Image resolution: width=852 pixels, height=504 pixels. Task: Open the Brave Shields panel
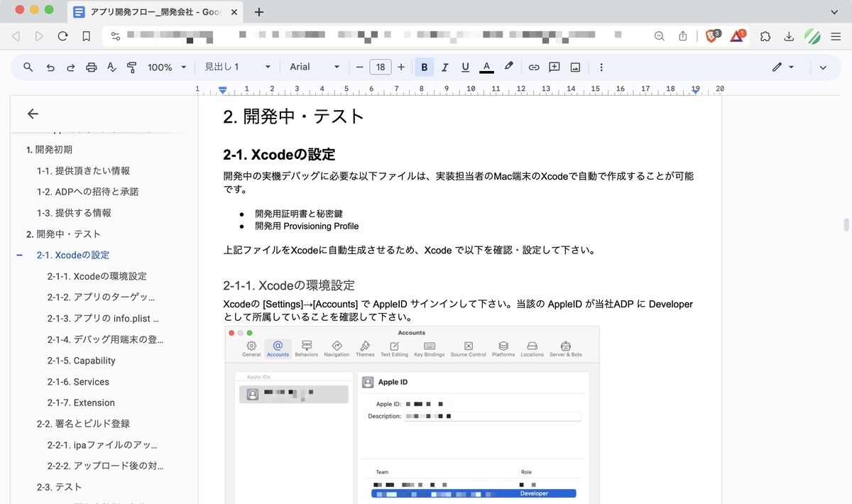[713, 35]
